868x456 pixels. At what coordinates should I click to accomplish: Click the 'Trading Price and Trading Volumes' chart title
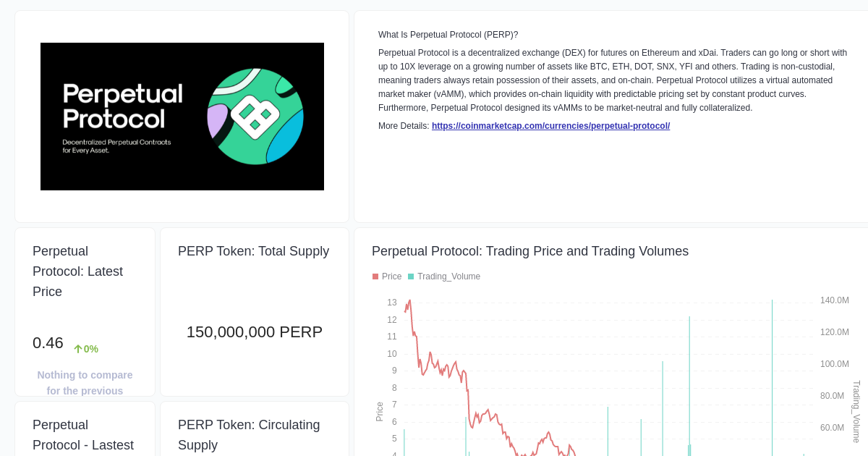tap(529, 251)
